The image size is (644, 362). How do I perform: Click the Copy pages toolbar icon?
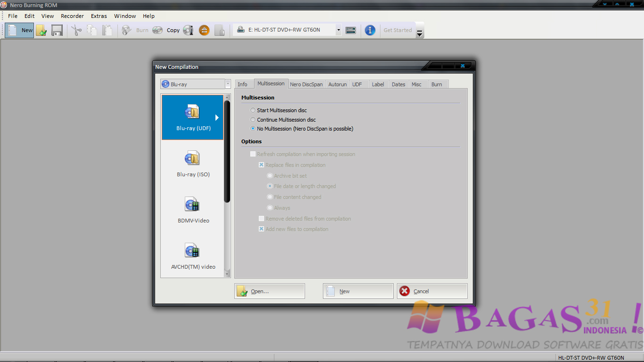click(x=92, y=30)
